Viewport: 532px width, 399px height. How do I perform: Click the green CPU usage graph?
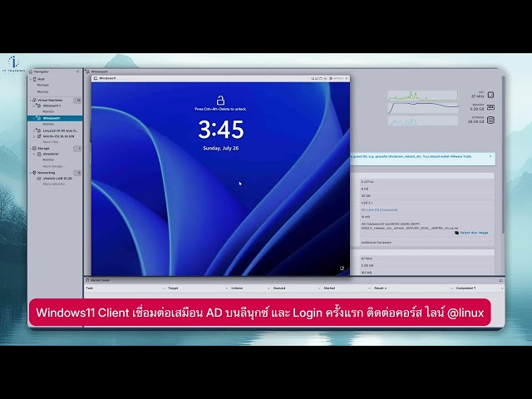tap(423, 96)
